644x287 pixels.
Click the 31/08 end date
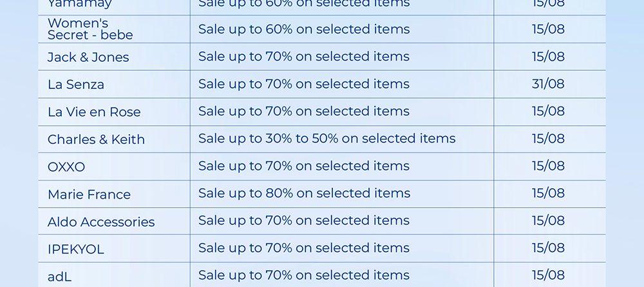548,84
